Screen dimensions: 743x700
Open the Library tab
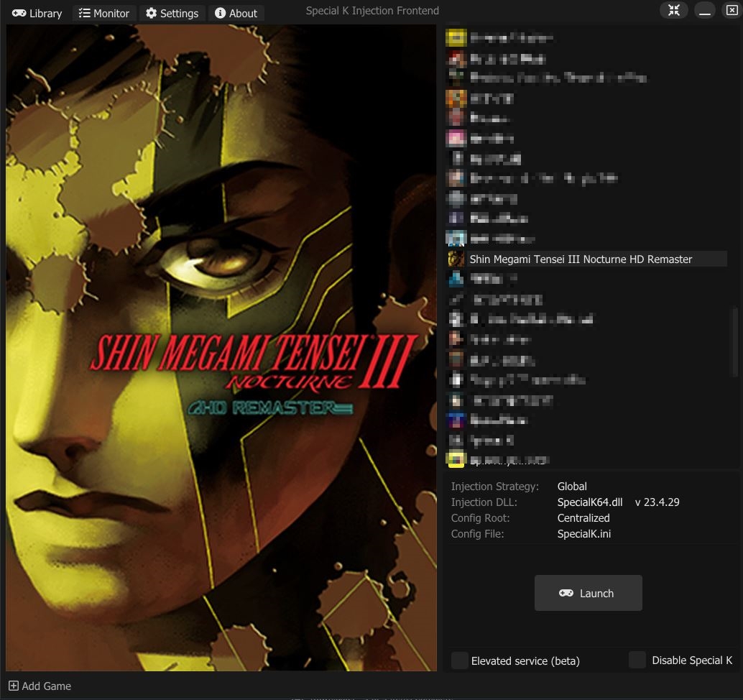click(x=37, y=13)
